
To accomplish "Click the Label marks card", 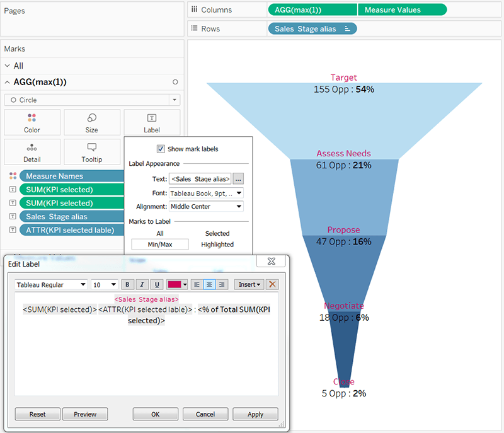I will [152, 122].
